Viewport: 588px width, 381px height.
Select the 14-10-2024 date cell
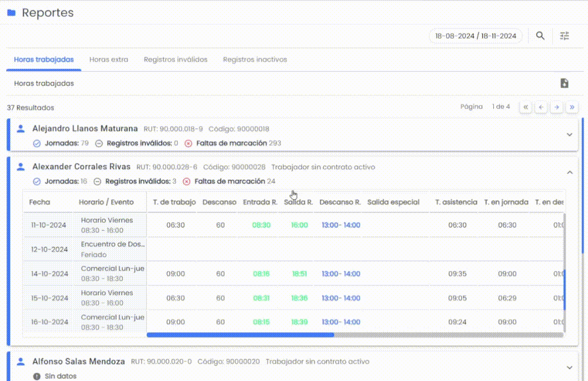(49, 274)
